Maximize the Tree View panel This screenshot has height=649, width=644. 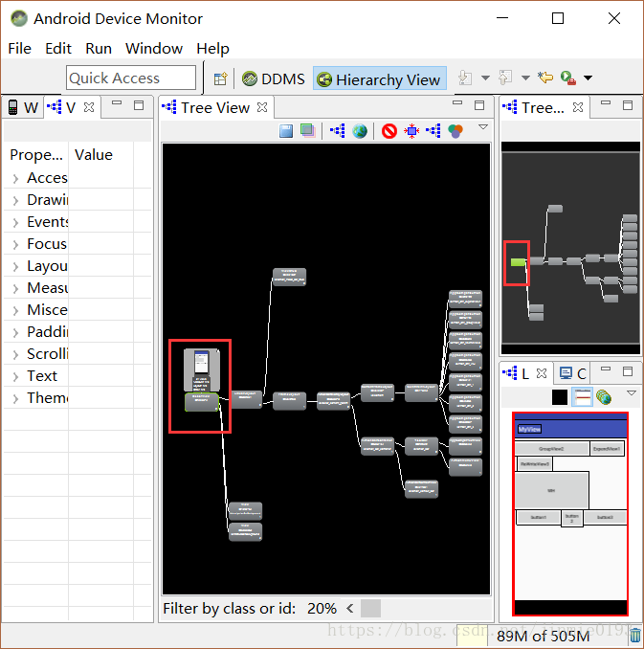(479, 105)
